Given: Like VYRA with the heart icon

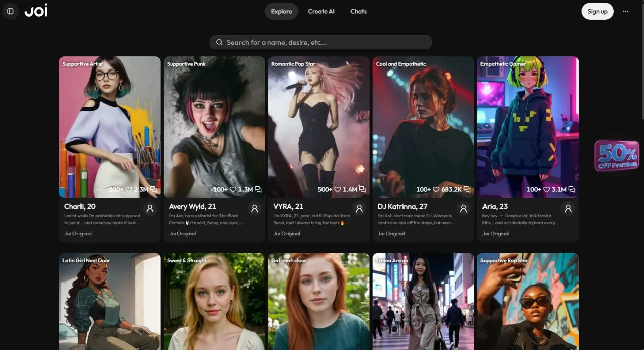Looking at the screenshot, I should point(337,190).
